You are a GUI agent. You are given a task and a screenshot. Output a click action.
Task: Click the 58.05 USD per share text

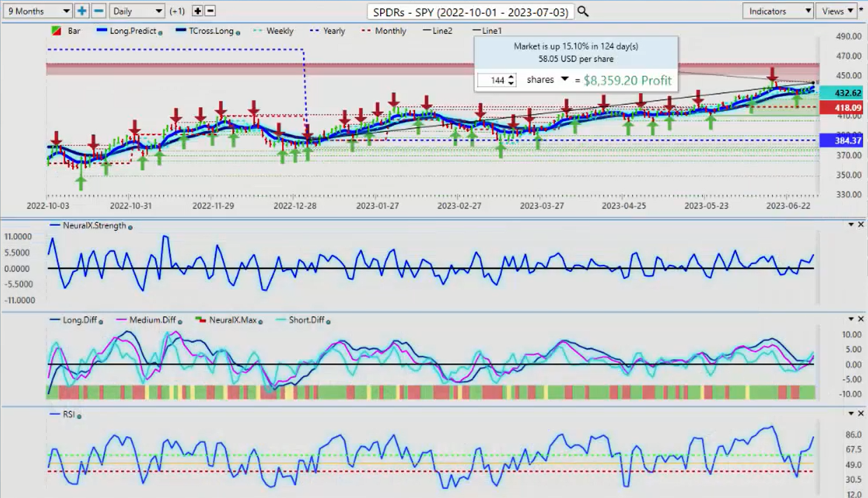click(x=576, y=59)
